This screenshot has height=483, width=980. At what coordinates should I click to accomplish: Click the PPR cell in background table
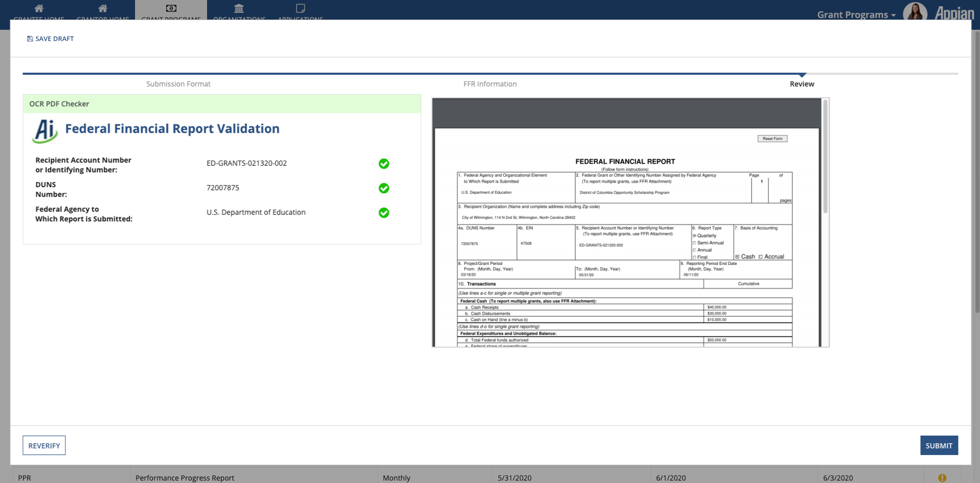[x=24, y=478]
